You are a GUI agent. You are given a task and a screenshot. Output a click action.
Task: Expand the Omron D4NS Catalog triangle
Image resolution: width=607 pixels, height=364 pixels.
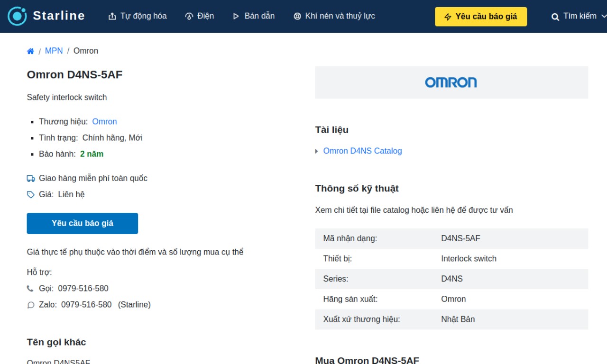[317, 151]
